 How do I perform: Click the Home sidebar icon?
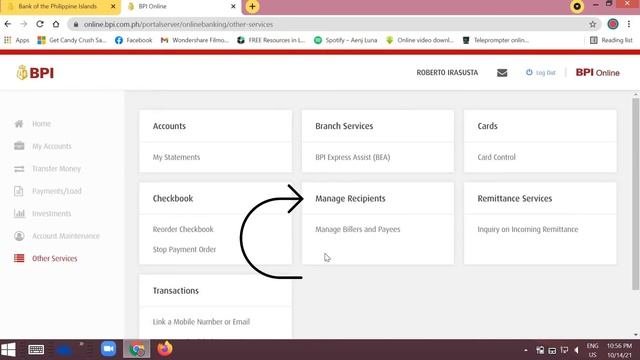click(19, 124)
